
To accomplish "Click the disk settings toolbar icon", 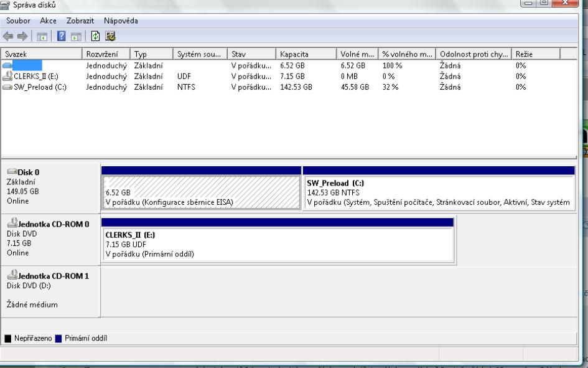I will click(109, 35).
